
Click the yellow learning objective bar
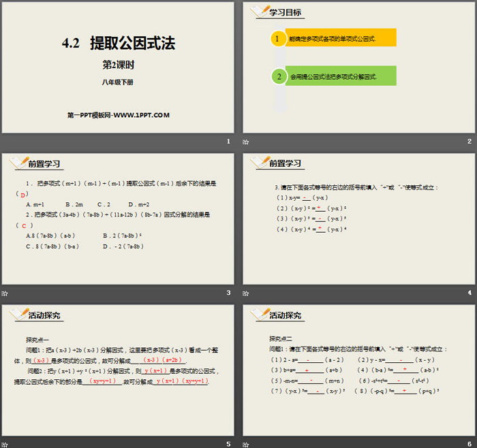pos(339,39)
